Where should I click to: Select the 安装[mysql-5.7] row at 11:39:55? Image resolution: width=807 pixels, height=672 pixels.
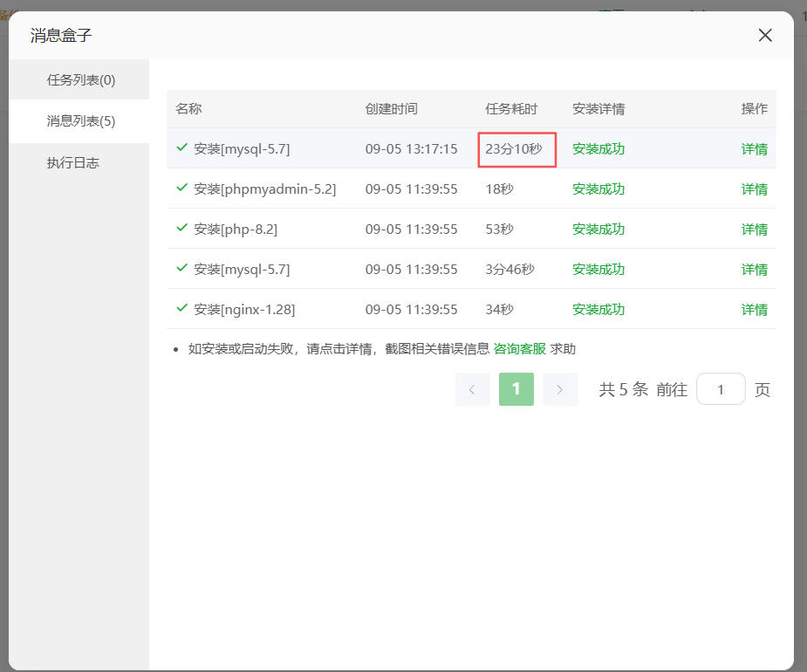pos(242,270)
